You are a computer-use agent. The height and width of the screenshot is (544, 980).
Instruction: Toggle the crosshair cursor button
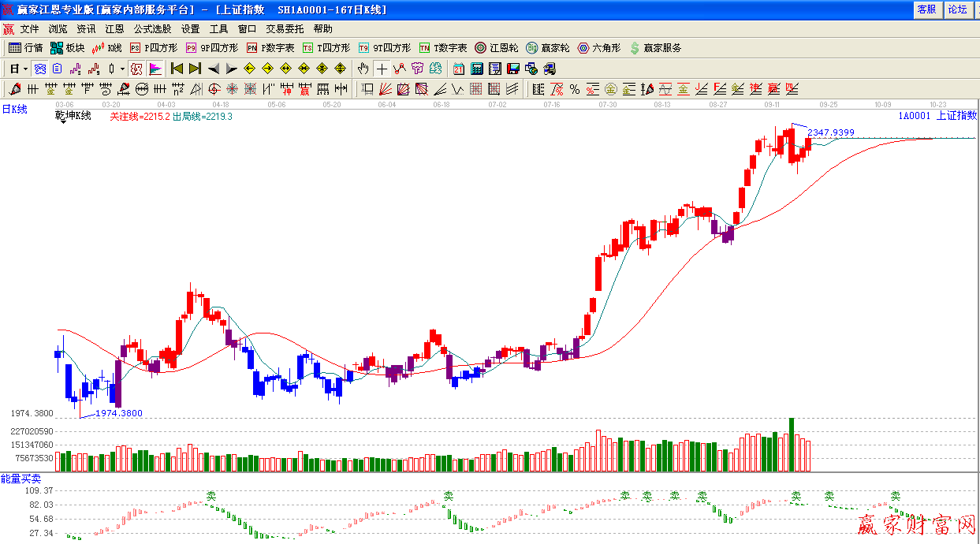tap(382, 69)
